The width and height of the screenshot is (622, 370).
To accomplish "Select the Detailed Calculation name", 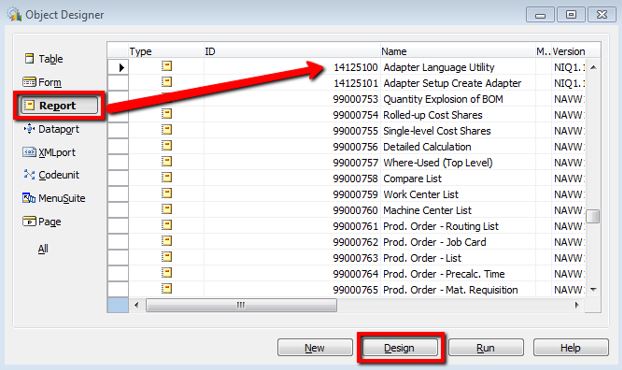I will [427, 147].
